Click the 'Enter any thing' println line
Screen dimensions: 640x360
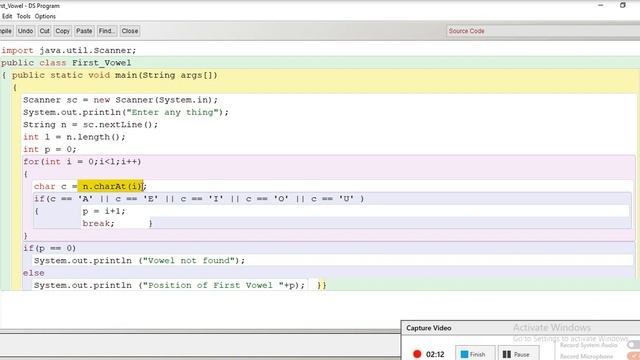pyautogui.click(x=126, y=112)
